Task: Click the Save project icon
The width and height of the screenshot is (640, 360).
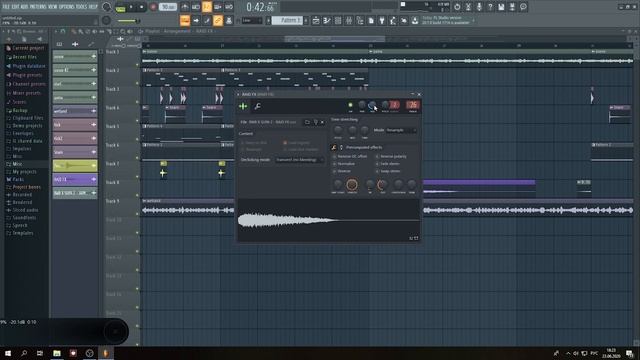Action: pyautogui.click(x=501, y=7)
